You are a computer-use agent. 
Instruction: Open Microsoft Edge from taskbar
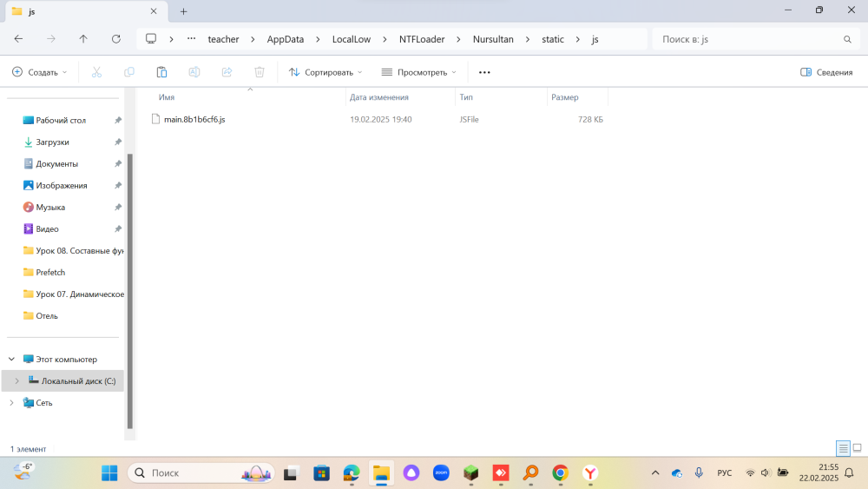click(352, 473)
